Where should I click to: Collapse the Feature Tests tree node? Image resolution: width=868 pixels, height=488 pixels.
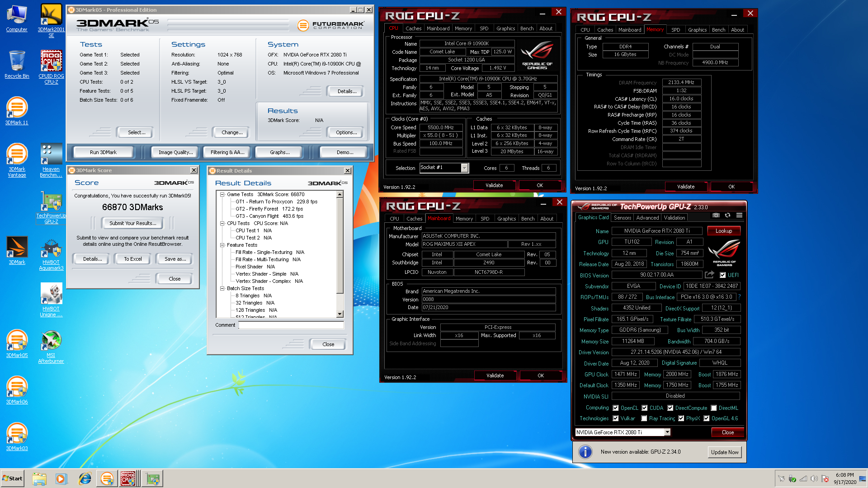[x=222, y=245]
